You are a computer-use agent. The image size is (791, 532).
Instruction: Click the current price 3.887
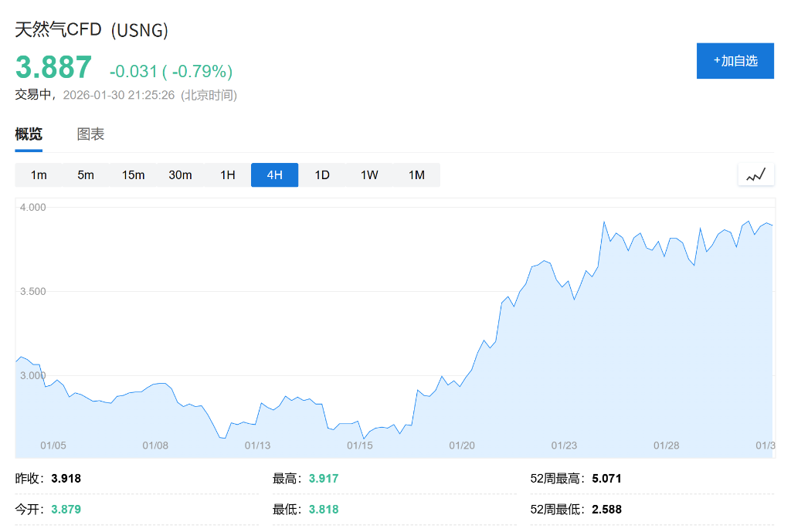point(53,67)
